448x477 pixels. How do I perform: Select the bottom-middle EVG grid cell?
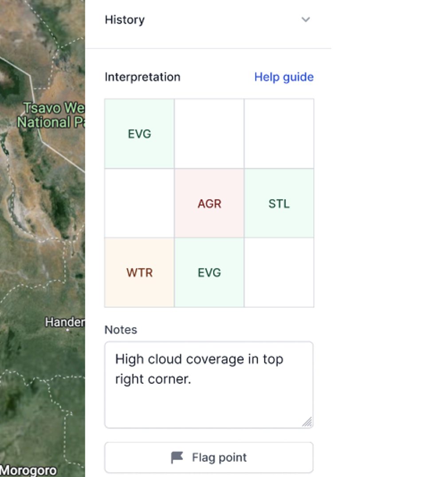click(x=209, y=273)
